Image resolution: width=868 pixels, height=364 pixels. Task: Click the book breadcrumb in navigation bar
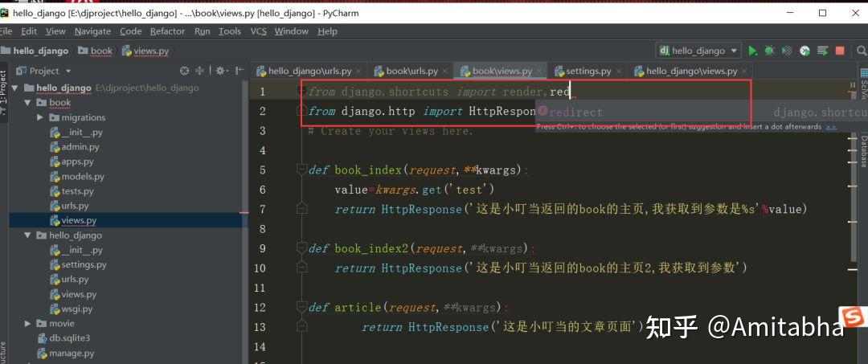(x=96, y=51)
